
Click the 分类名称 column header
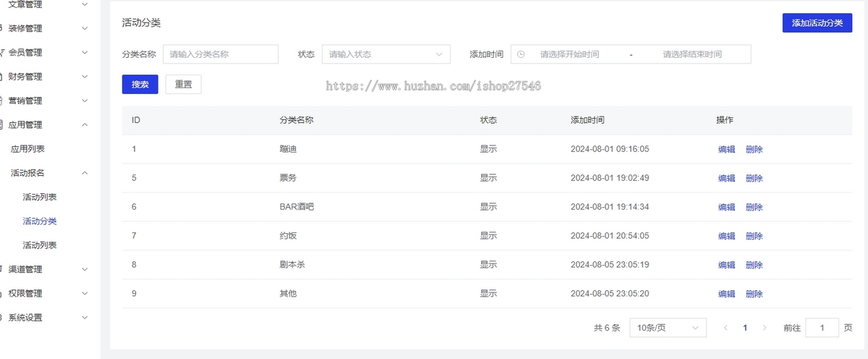point(297,120)
